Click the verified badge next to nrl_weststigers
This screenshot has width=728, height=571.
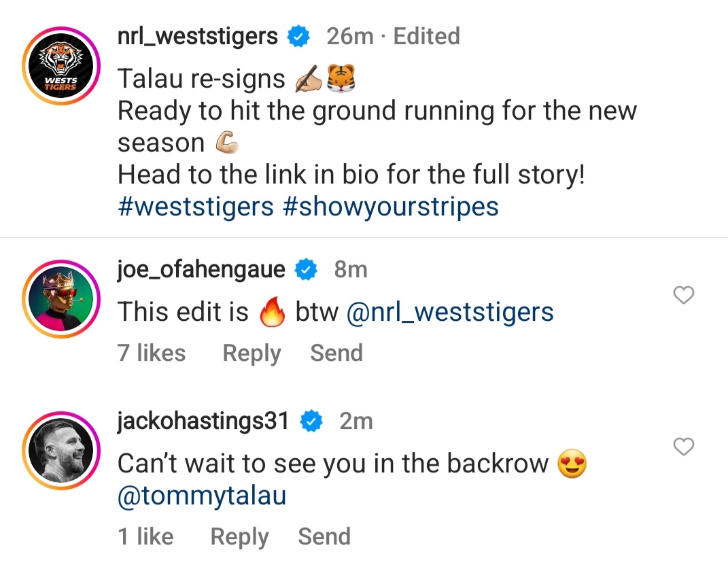297,36
